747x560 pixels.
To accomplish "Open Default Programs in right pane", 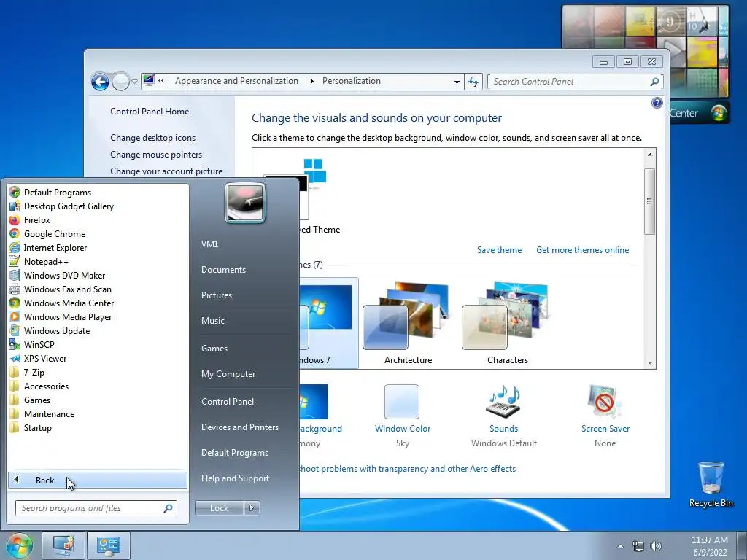I will pos(235,453).
